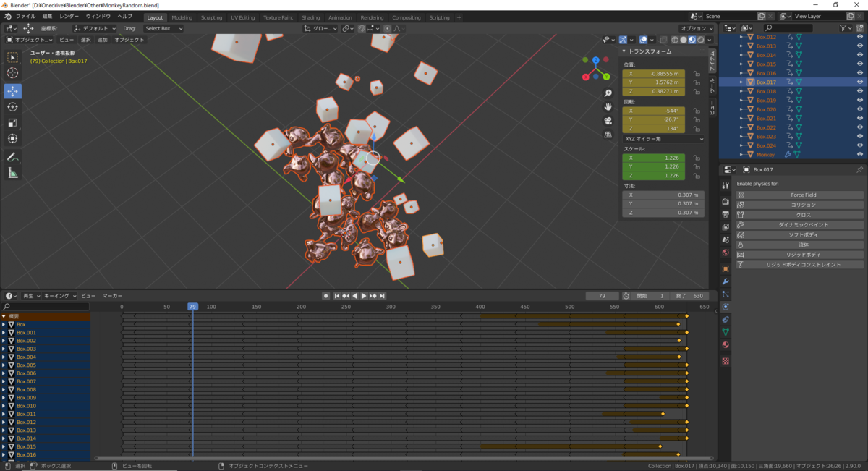Enable Soft Body physics
The height and width of the screenshot is (471, 868).
click(799, 234)
